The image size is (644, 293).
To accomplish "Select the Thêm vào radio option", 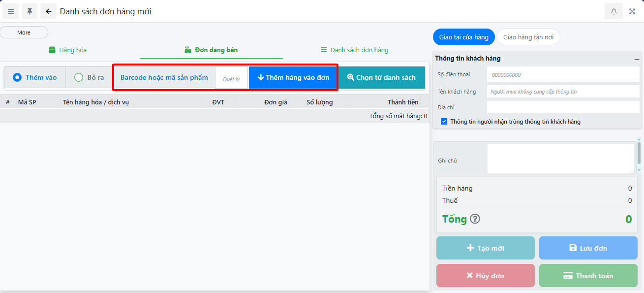I will pyautogui.click(x=18, y=77).
